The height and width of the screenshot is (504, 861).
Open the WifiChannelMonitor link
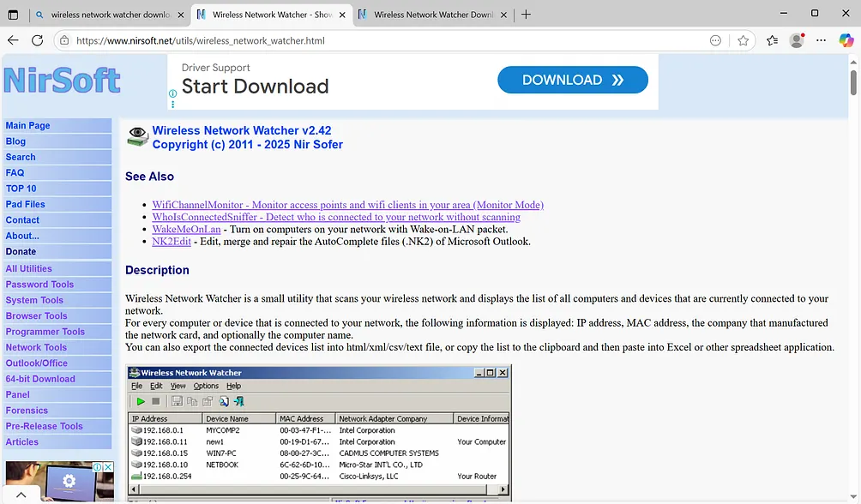pyautogui.click(x=348, y=205)
